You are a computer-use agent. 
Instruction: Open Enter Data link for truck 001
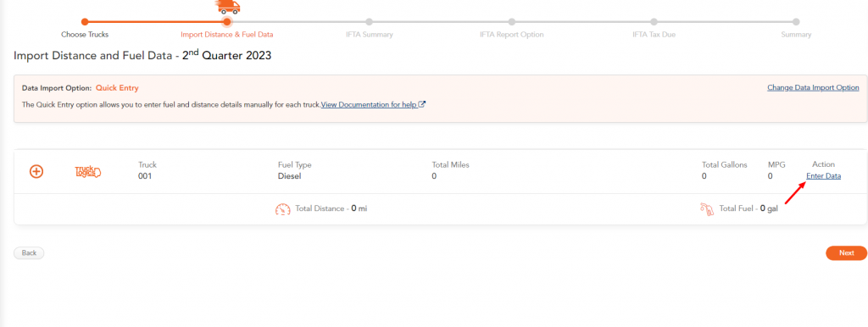823,176
